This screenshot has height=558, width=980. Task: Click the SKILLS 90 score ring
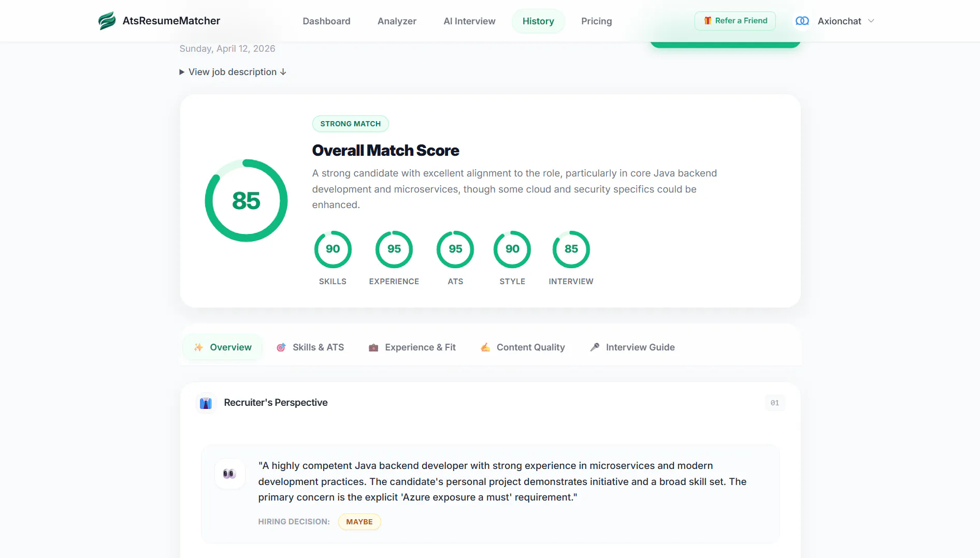tap(333, 249)
